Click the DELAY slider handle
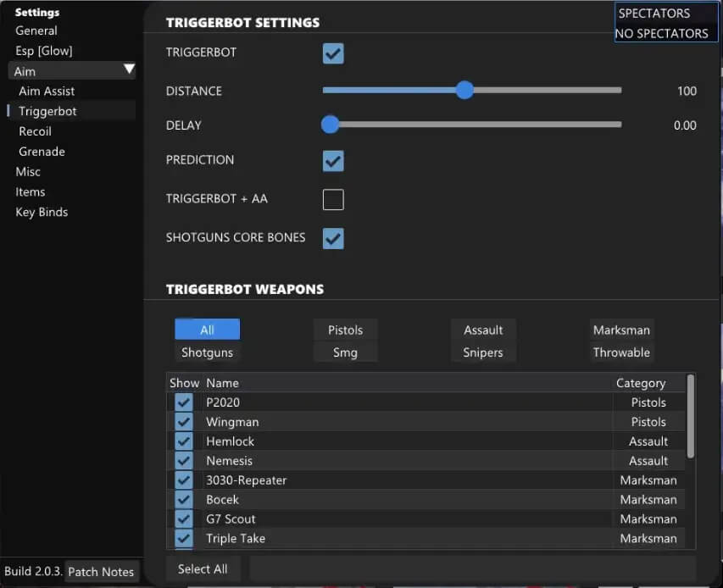 pyautogui.click(x=330, y=125)
